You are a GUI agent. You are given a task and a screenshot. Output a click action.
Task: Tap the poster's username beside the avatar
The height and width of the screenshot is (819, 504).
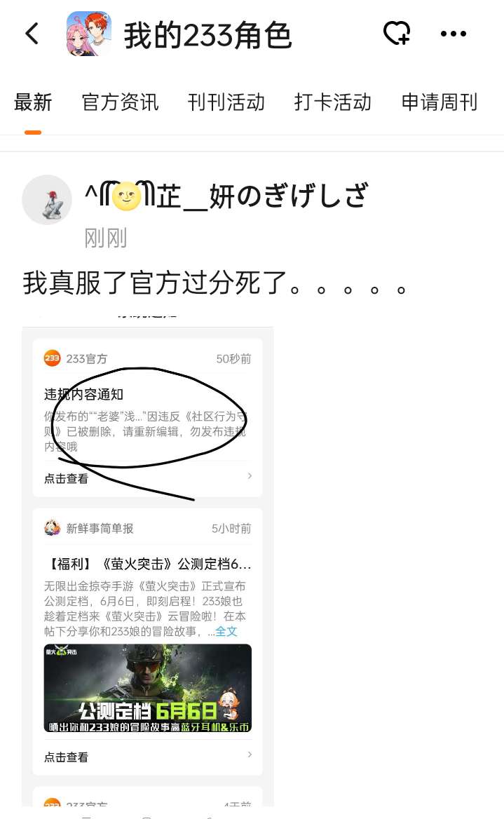[226, 196]
